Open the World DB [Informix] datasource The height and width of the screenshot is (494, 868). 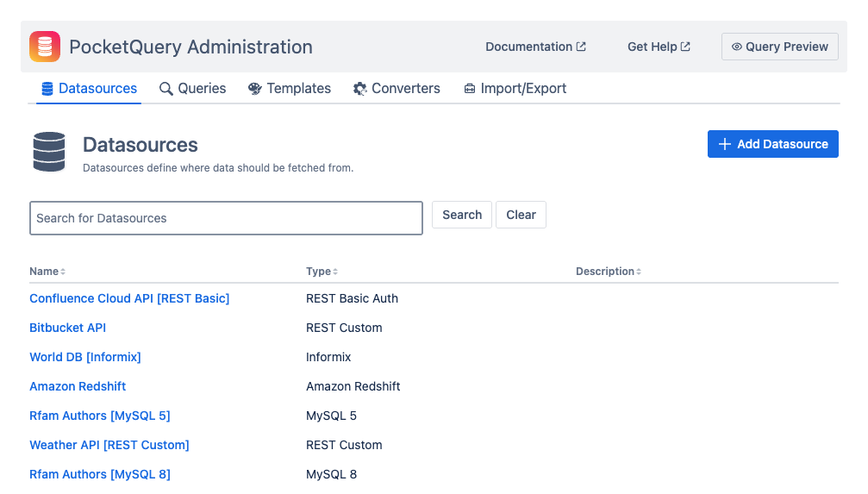(85, 357)
